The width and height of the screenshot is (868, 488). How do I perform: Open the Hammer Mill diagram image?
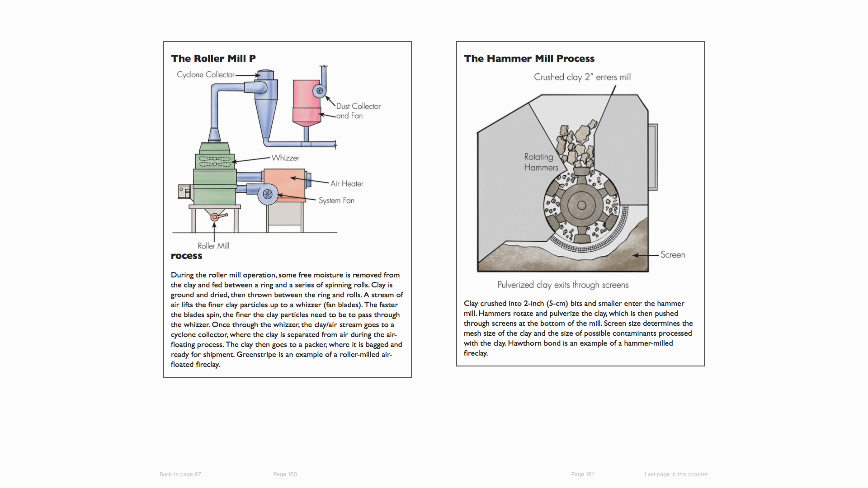pos(581,181)
